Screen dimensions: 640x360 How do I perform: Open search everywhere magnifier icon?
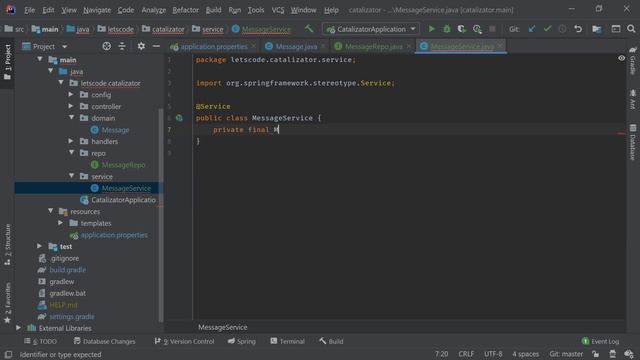click(631, 29)
